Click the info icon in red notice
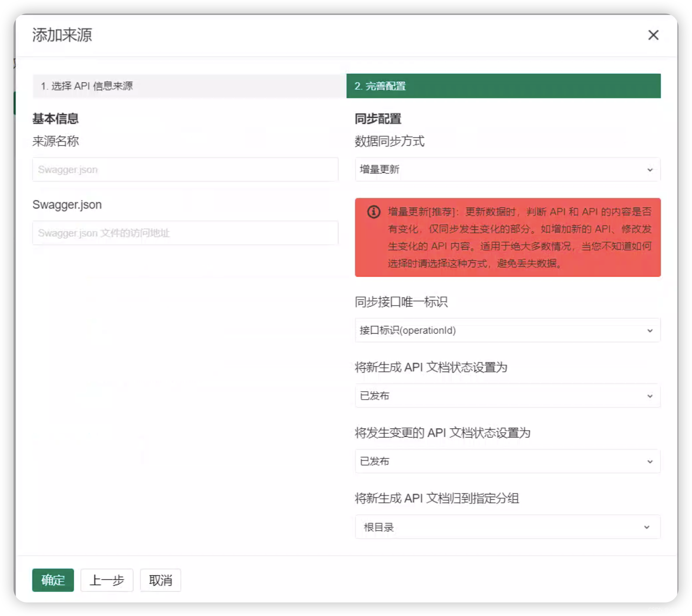This screenshot has width=692, height=616. click(373, 212)
